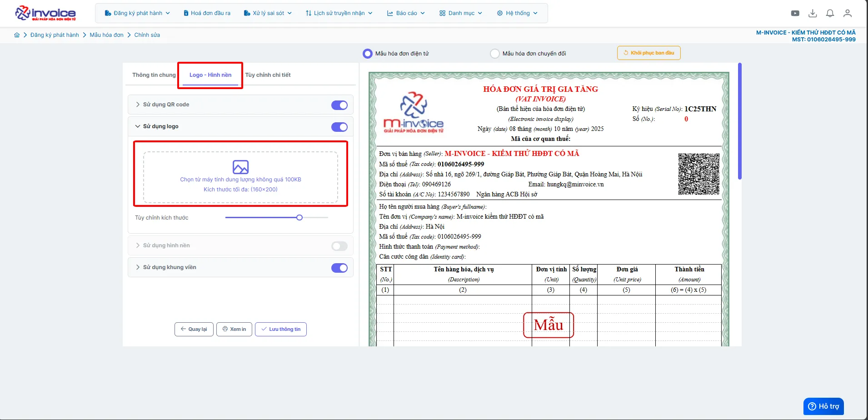Open Hoá đơn đầu ra menu
The image size is (868, 420).
point(207,13)
